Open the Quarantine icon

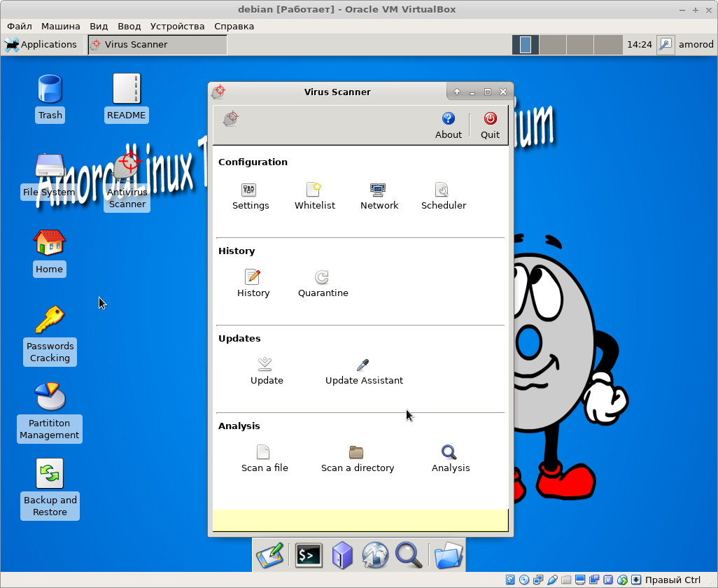(323, 278)
